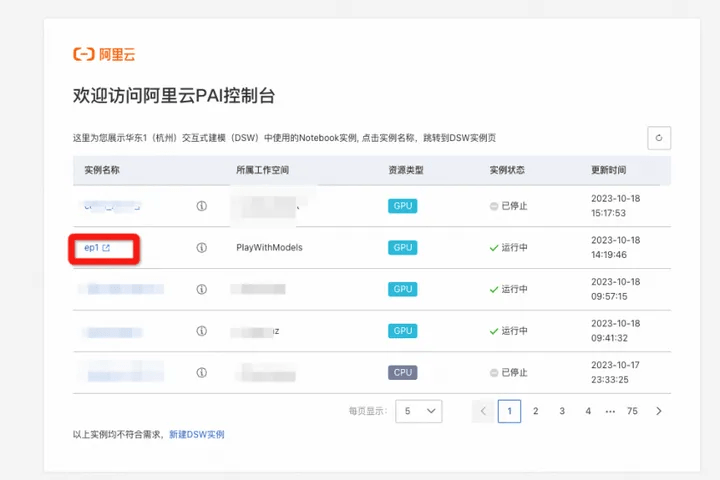Open the per-page display count dropdown
The height and width of the screenshot is (480, 720).
(418, 411)
